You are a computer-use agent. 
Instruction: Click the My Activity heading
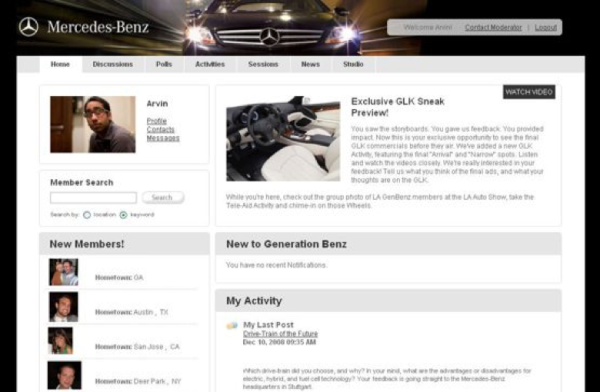[x=254, y=301]
